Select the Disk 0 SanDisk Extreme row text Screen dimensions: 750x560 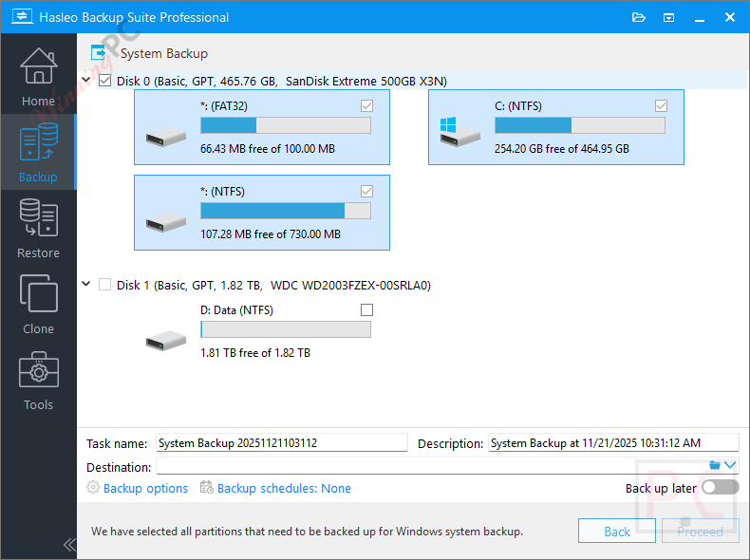click(x=282, y=81)
